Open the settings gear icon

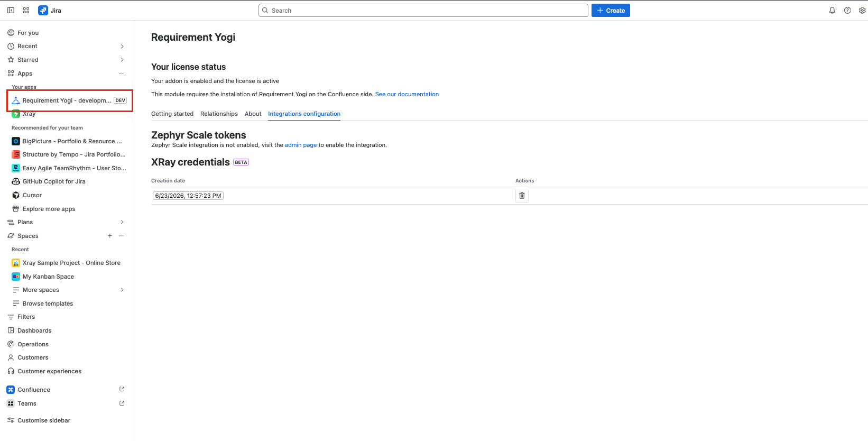(x=862, y=11)
